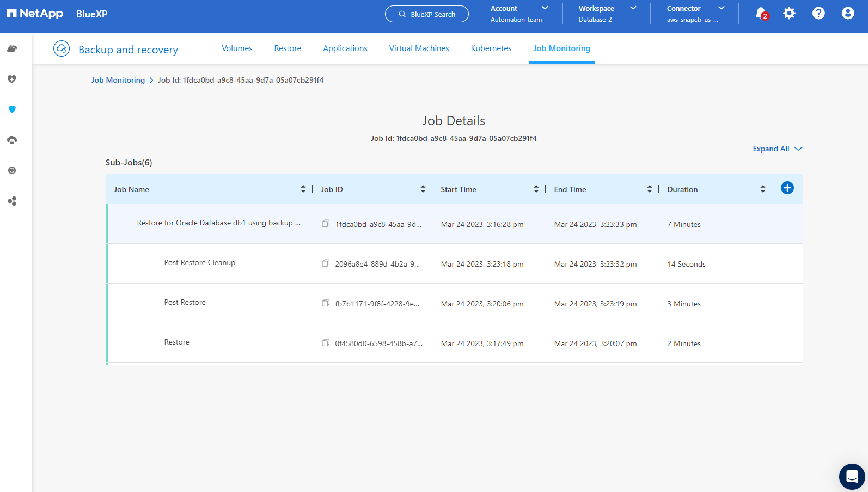The image size is (868, 492).
Task: Open the chat support bubble icon
Action: 852,477
